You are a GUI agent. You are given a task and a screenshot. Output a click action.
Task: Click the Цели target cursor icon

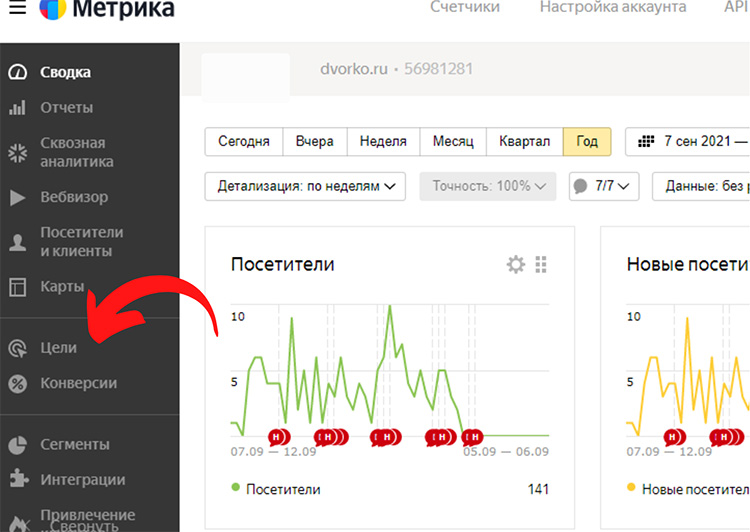pos(18,348)
